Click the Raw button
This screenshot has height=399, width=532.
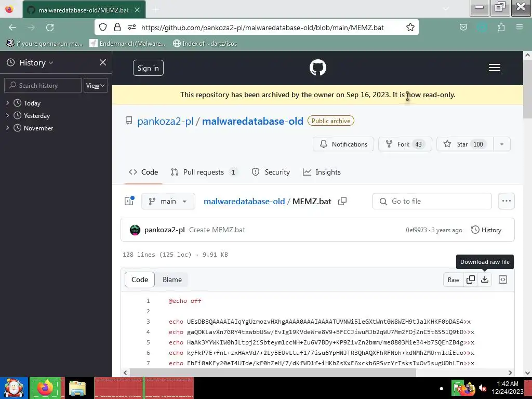pyautogui.click(x=453, y=280)
